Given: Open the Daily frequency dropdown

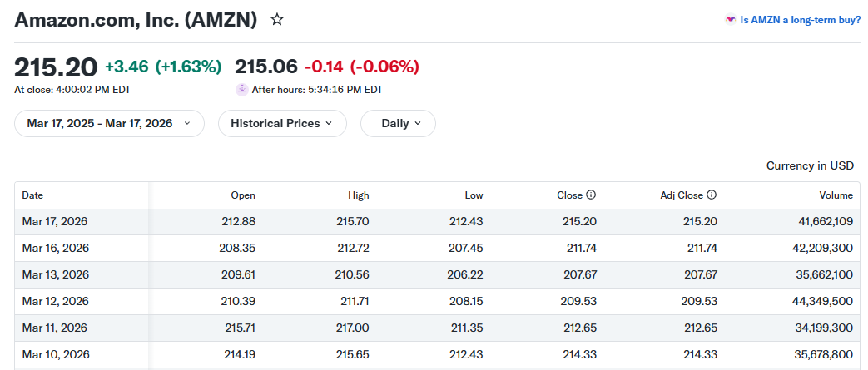Looking at the screenshot, I should [x=398, y=123].
